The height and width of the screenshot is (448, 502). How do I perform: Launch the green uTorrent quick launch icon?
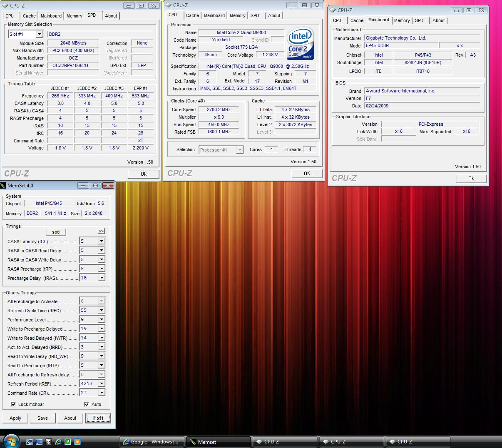pos(68,442)
